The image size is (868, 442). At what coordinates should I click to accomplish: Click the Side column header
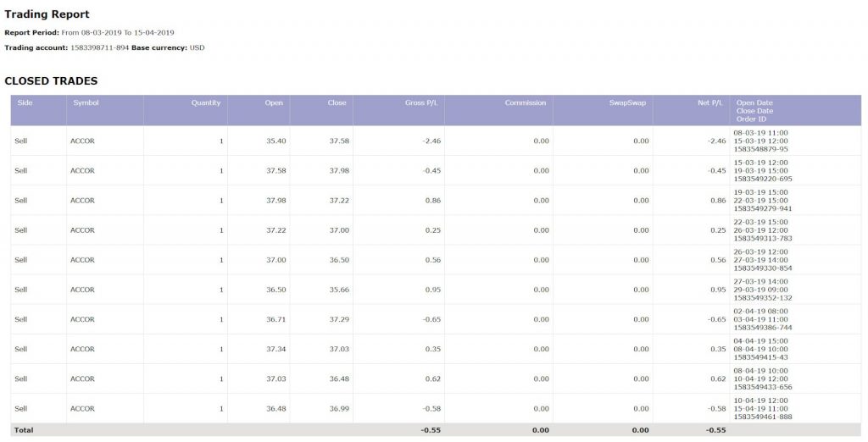[25, 103]
